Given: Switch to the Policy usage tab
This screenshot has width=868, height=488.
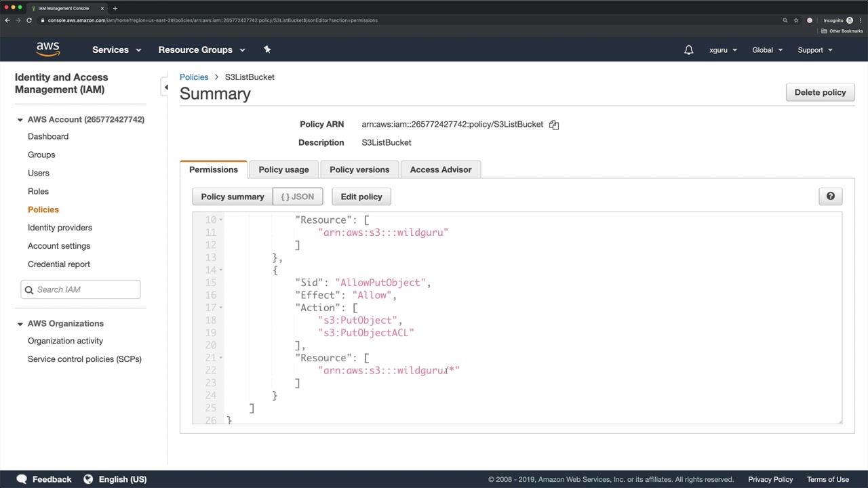Looking at the screenshot, I should pyautogui.click(x=283, y=169).
